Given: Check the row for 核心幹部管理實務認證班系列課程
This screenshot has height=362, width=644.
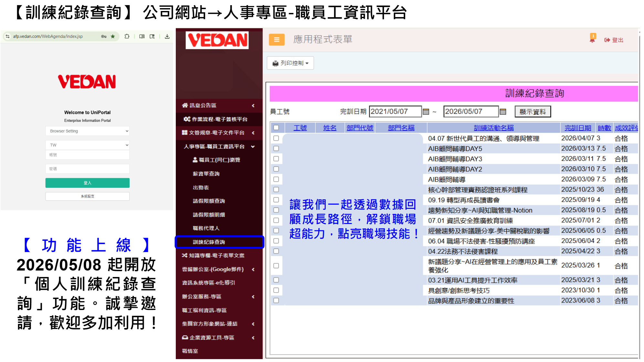Looking at the screenshot, I should click(x=276, y=190).
